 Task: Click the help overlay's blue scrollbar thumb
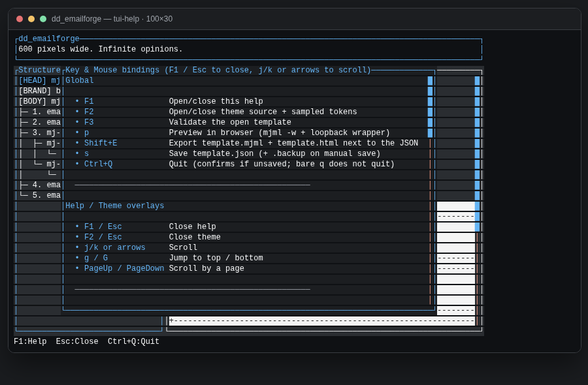pyautogui.click(x=430, y=107)
